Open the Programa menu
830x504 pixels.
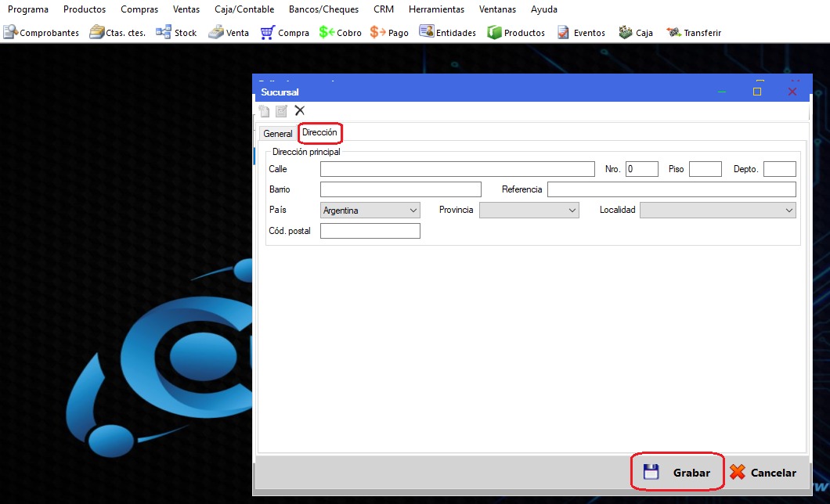pos(28,9)
